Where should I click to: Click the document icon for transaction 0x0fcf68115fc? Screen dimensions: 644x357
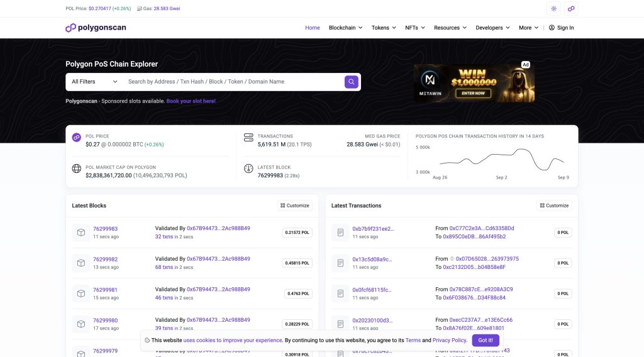340,294
